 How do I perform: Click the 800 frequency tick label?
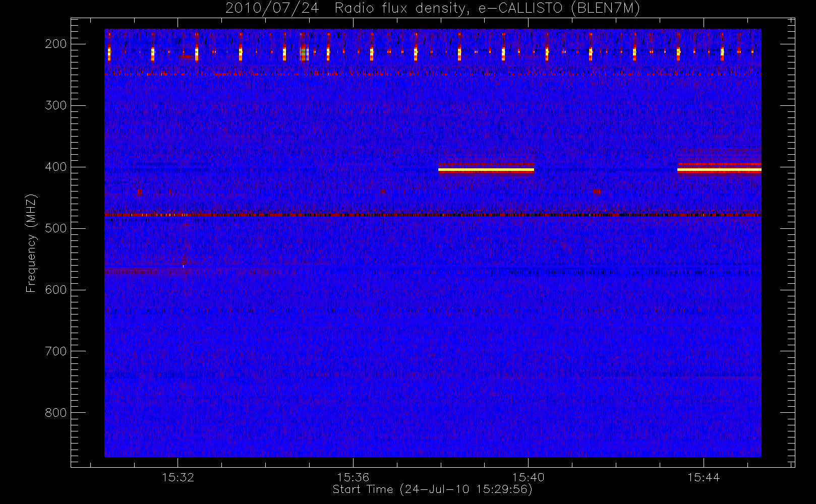(55, 413)
